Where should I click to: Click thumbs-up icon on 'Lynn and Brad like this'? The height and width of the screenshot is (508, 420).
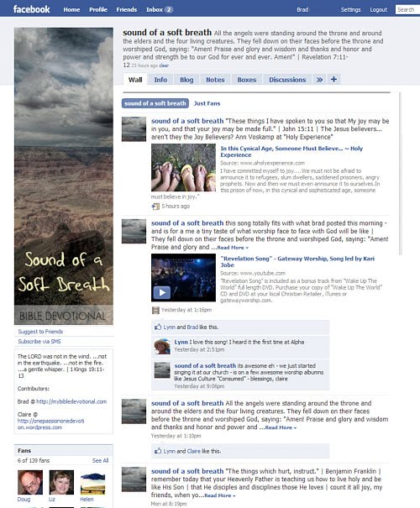coord(158,327)
